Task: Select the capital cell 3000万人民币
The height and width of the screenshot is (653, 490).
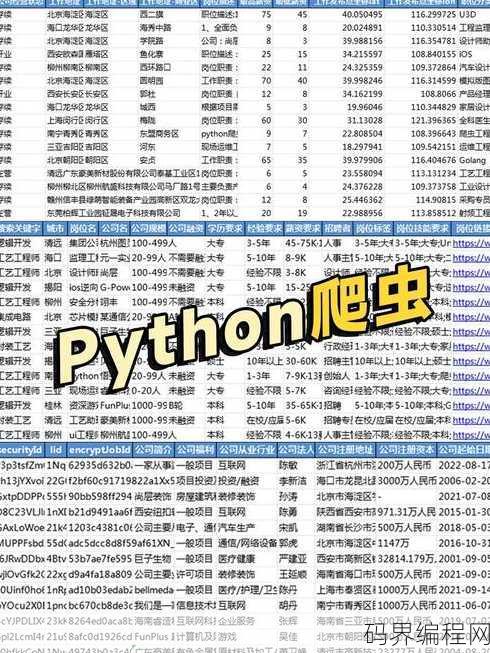Action: [x=407, y=481]
